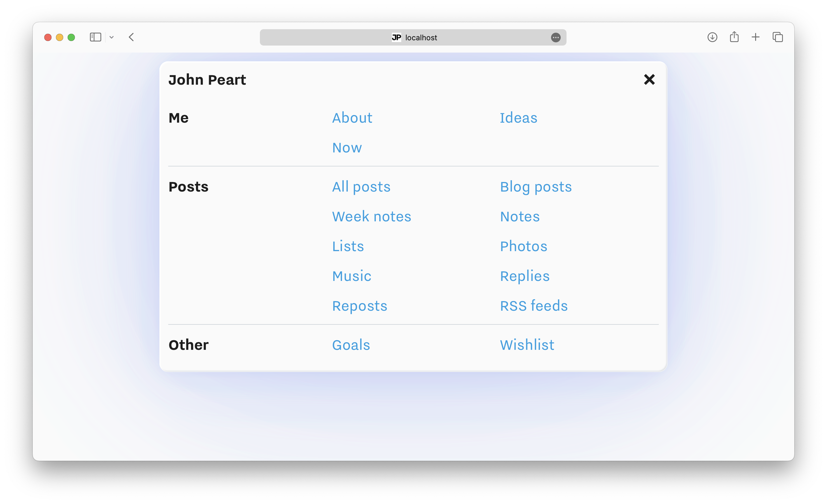Open a new tab with plus icon

755,37
